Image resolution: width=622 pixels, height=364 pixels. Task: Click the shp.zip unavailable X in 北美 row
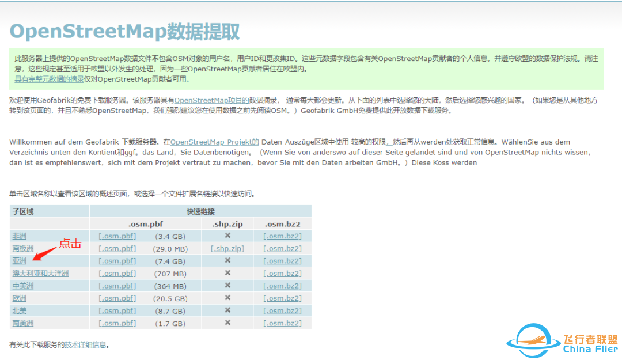click(x=227, y=310)
